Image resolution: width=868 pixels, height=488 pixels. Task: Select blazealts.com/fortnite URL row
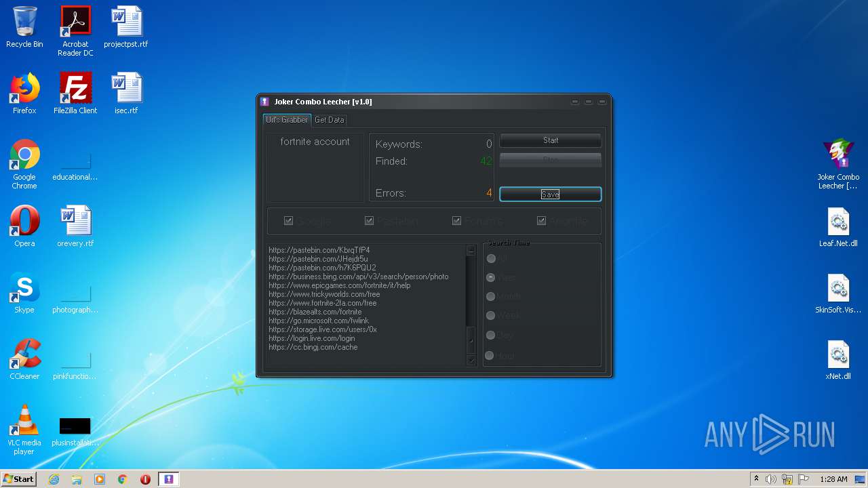click(315, 312)
